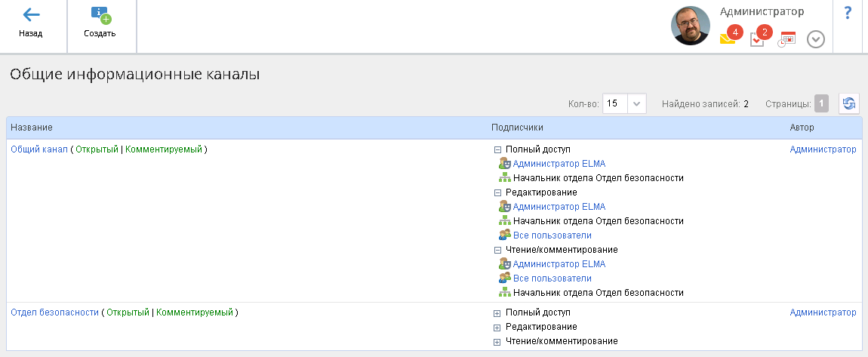This screenshot has width=868, height=357.
Task: Open the help question mark icon
Action: pyautogui.click(x=848, y=13)
